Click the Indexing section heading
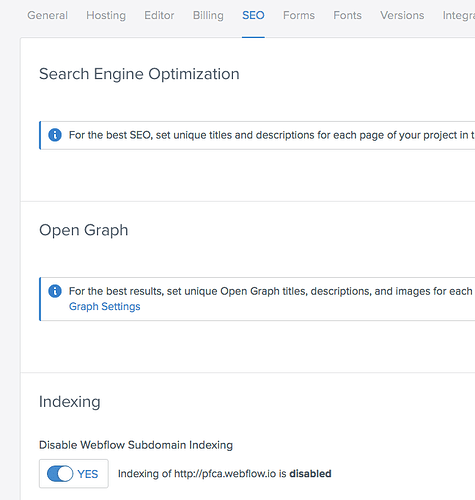Image resolution: width=475 pixels, height=500 pixels. [70, 402]
